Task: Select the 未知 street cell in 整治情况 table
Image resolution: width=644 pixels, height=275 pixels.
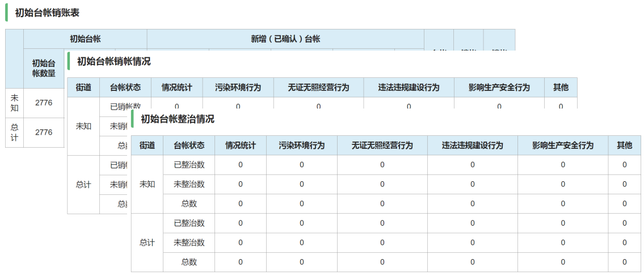Action: [147, 184]
